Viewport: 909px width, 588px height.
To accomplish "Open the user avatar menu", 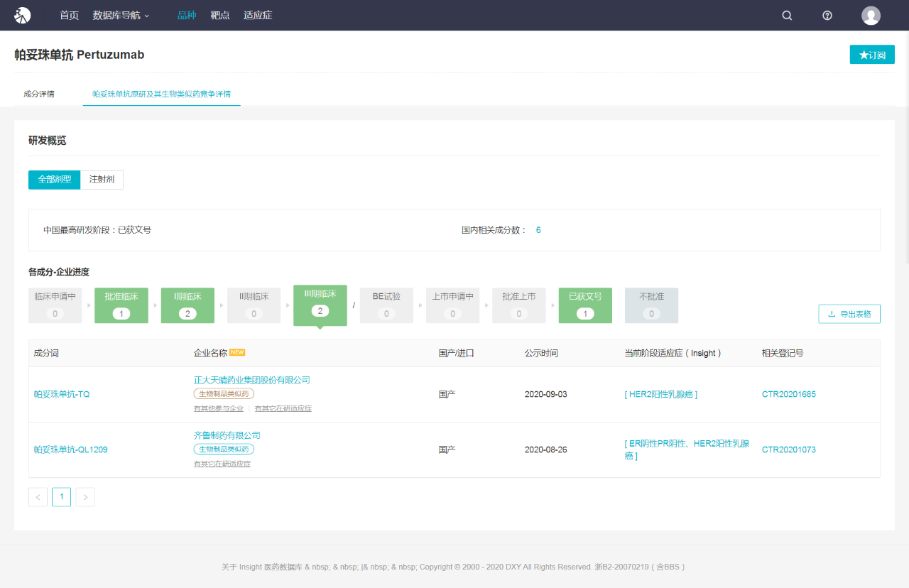I will (x=871, y=16).
